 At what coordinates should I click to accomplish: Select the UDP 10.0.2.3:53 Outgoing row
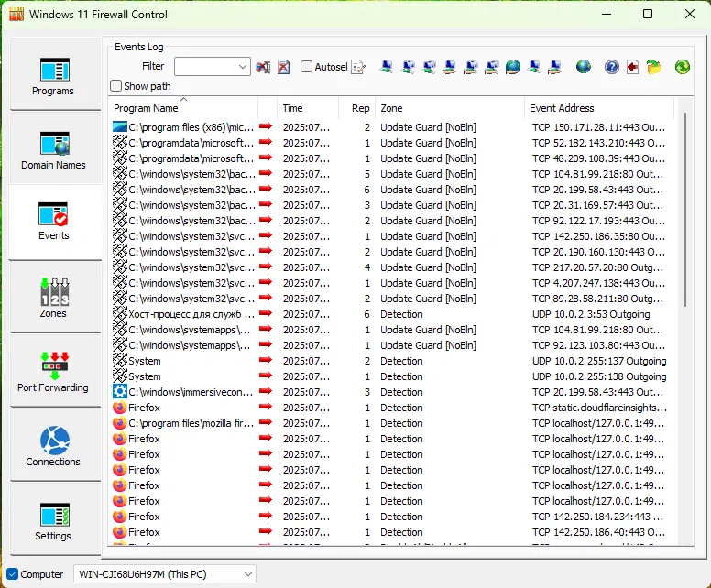(392, 314)
